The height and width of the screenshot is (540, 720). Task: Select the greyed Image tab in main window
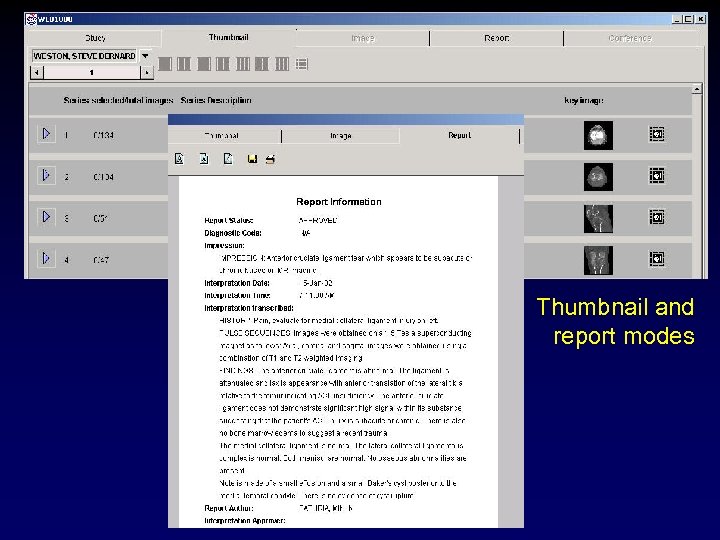363,38
